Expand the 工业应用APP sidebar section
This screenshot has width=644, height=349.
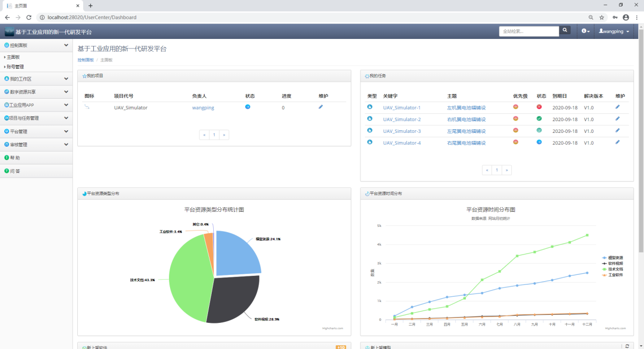[x=36, y=105]
